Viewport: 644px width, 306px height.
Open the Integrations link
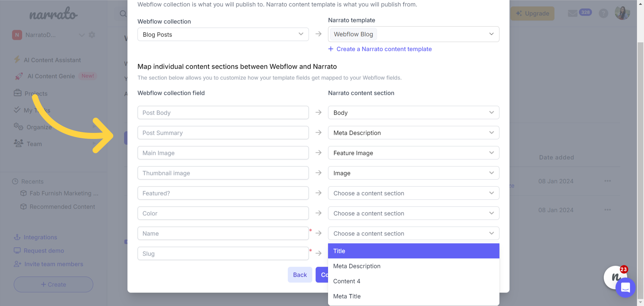tap(40, 237)
